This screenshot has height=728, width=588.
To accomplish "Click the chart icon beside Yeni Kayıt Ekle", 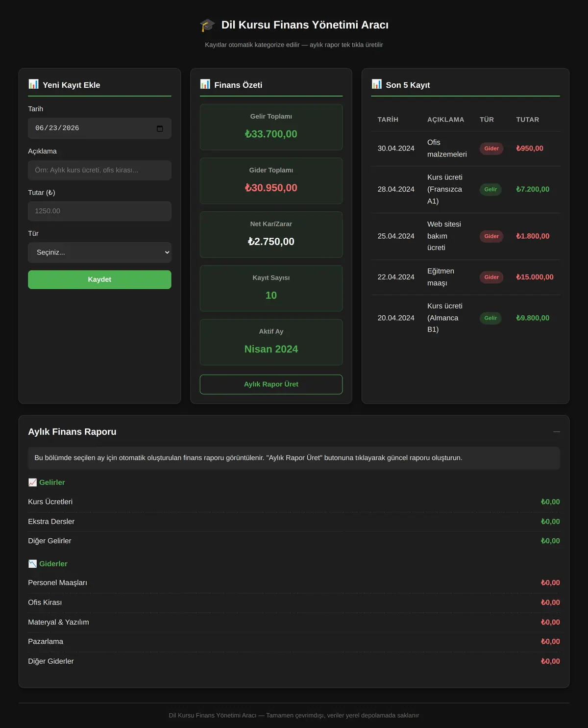I will 33,84.
